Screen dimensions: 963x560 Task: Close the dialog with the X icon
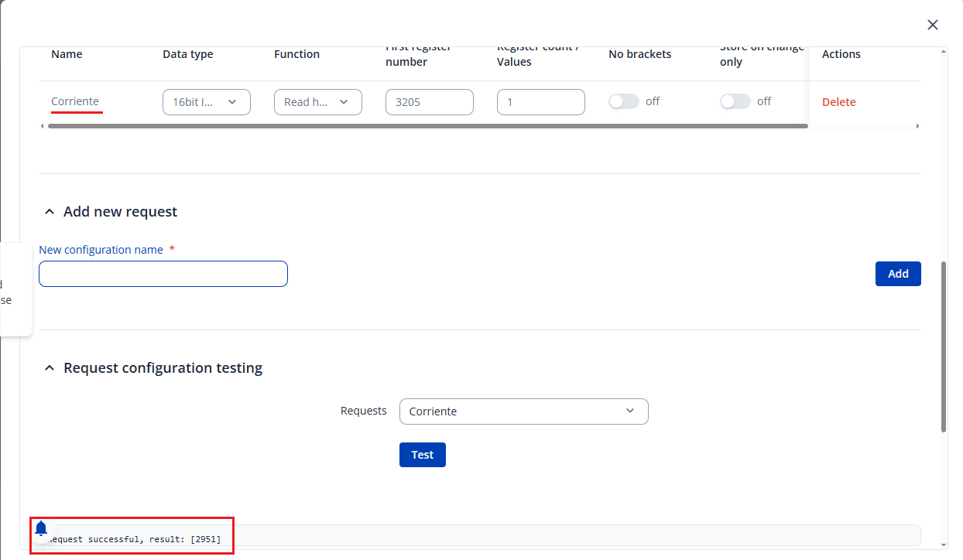[x=932, y=25]
